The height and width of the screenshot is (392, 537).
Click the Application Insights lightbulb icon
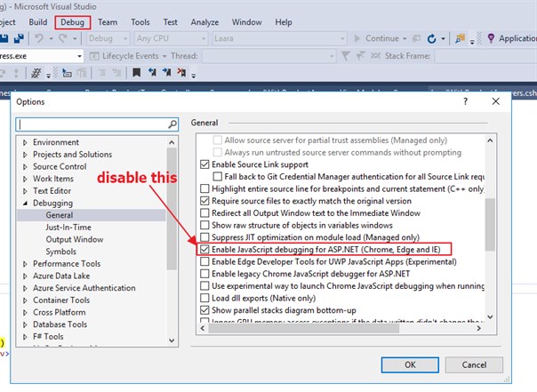[491, 38]
